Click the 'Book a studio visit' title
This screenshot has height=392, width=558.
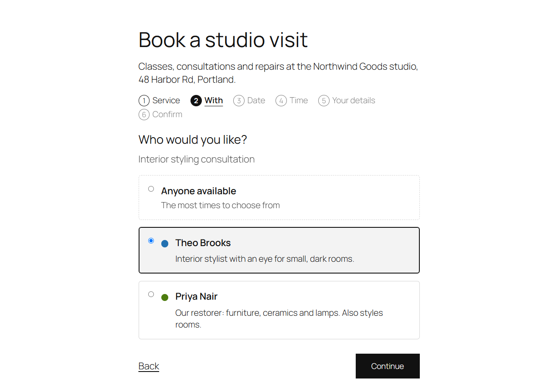pos(223,40)
